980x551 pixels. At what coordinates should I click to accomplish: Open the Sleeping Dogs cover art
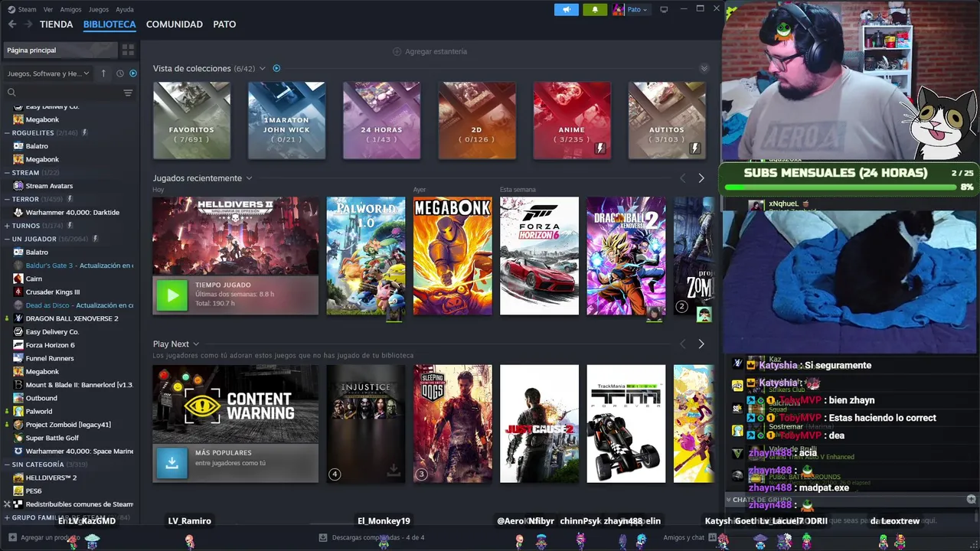[x=452, y=424]
